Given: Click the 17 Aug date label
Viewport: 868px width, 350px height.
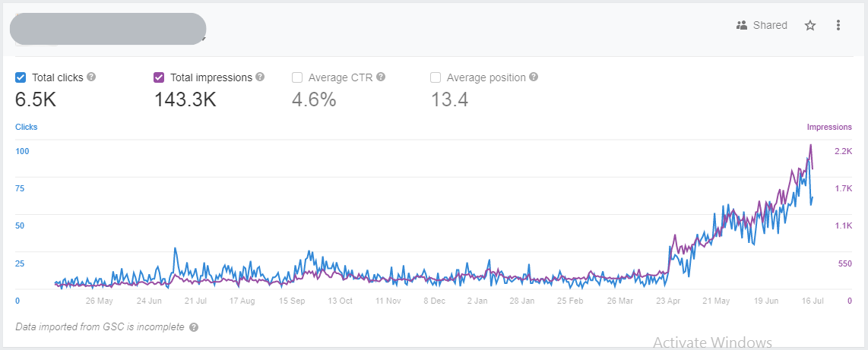Looking at the screenshot, I should 242,301.
